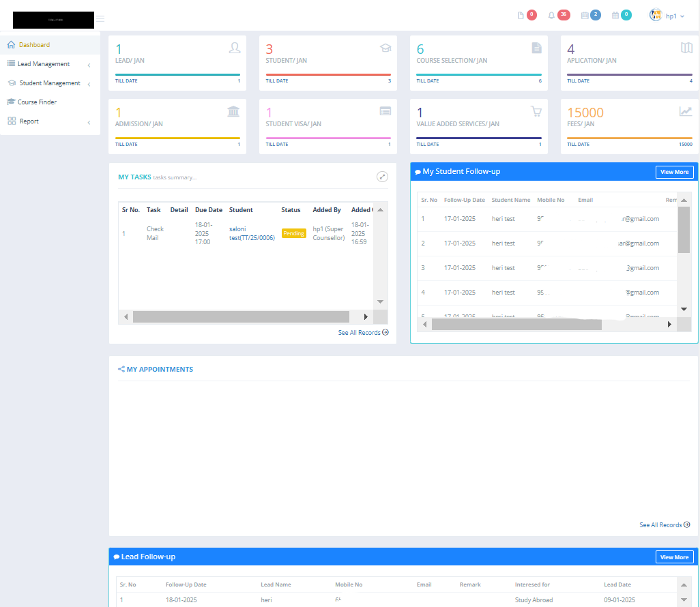Image resolution: width=700 pixels, height=607 pixels.
Task: Click the saloni test student link
Action: point(252,233)
